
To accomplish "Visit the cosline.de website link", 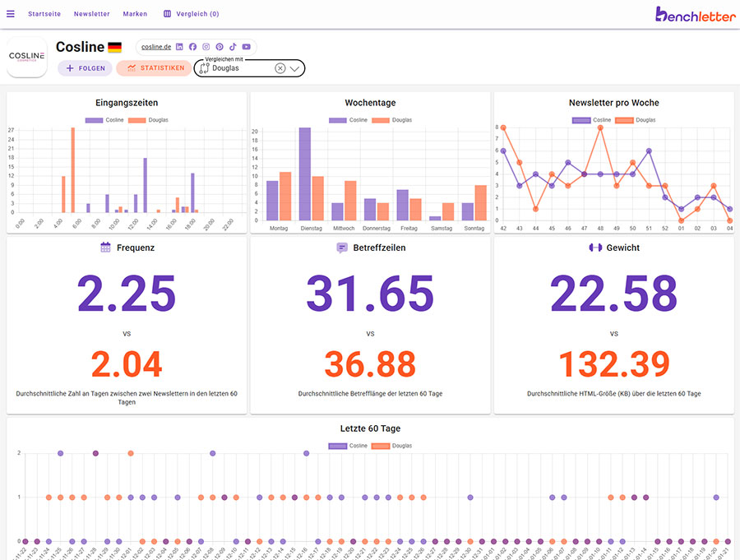I will pos(156,47).
